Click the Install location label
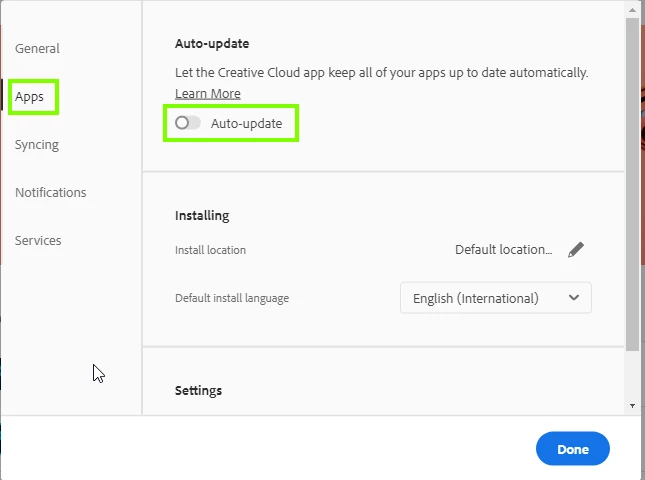This screenshot has height=480, width=645. coord(210,250)
